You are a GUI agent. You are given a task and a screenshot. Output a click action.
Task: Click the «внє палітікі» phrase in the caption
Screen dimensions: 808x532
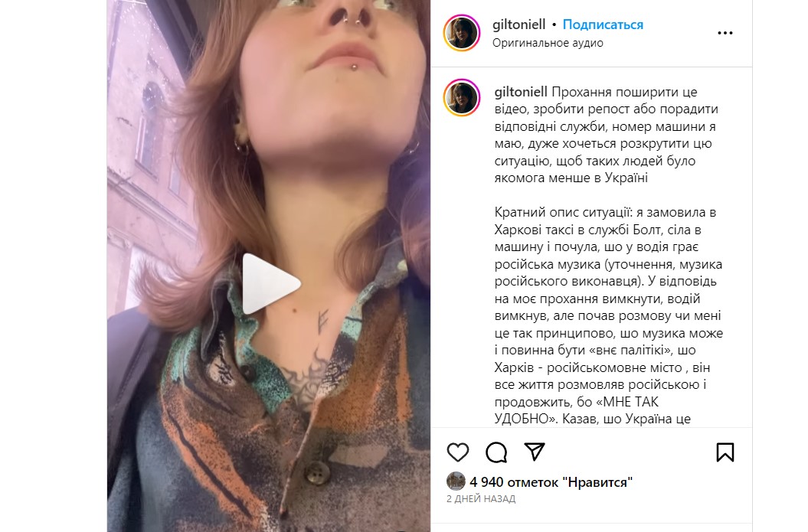click(x=620, y=351)
